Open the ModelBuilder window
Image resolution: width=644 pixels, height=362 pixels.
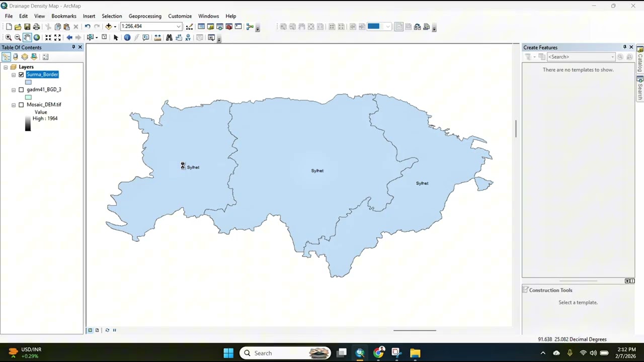[250, 26]
